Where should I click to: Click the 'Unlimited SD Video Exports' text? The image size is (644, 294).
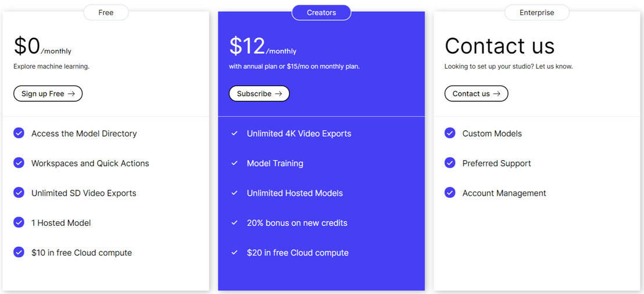(84, 193)
